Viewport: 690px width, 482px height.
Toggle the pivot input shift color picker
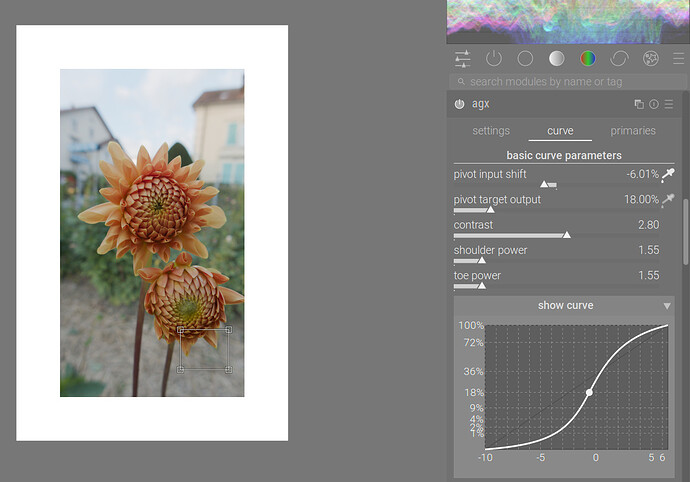point(668,174)
